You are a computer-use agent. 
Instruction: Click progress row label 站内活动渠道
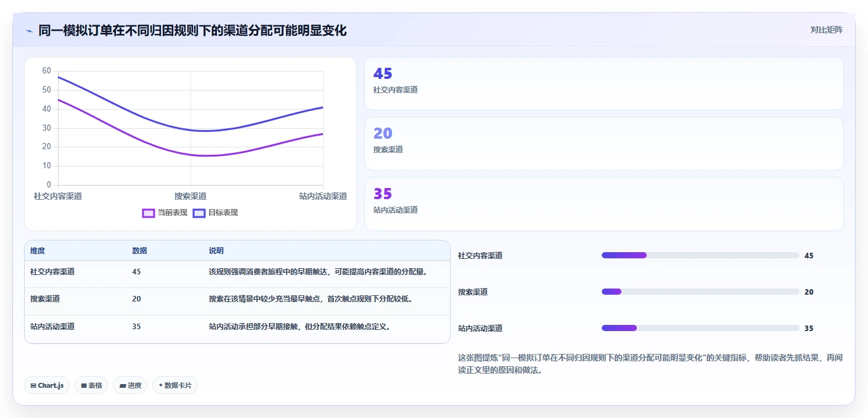(x=480, y=328)
